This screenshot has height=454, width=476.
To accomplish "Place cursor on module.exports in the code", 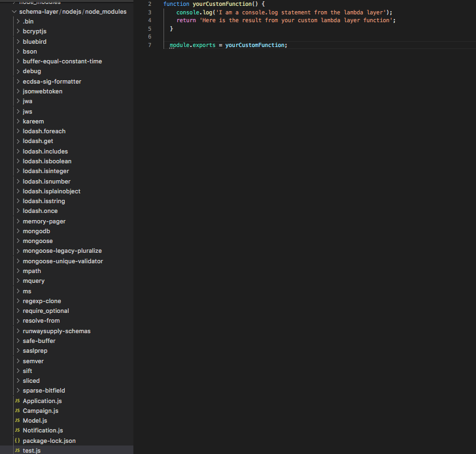I will (192, 45).
